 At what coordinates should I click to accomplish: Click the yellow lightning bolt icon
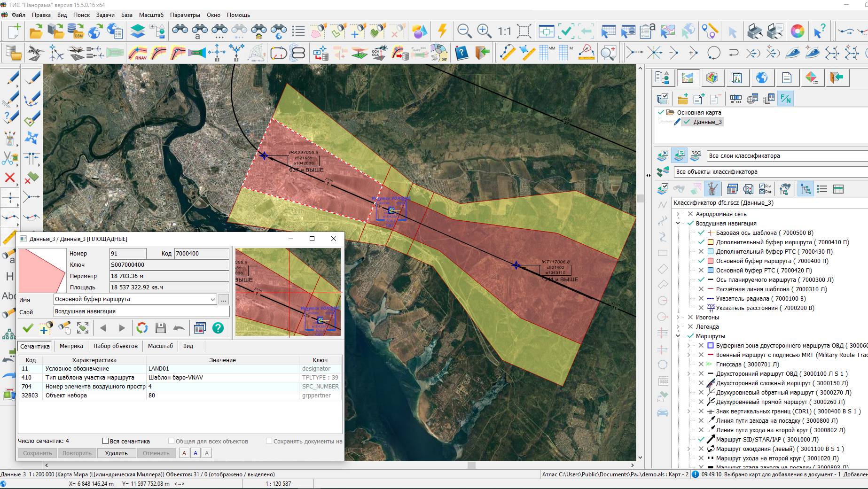[x=442, y=31]
